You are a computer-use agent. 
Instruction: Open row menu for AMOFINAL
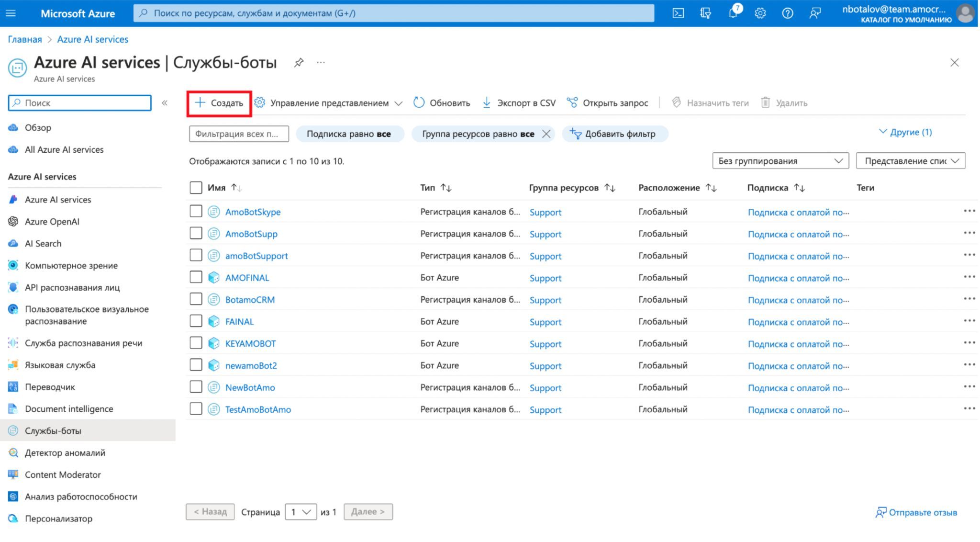pos(969,277)
